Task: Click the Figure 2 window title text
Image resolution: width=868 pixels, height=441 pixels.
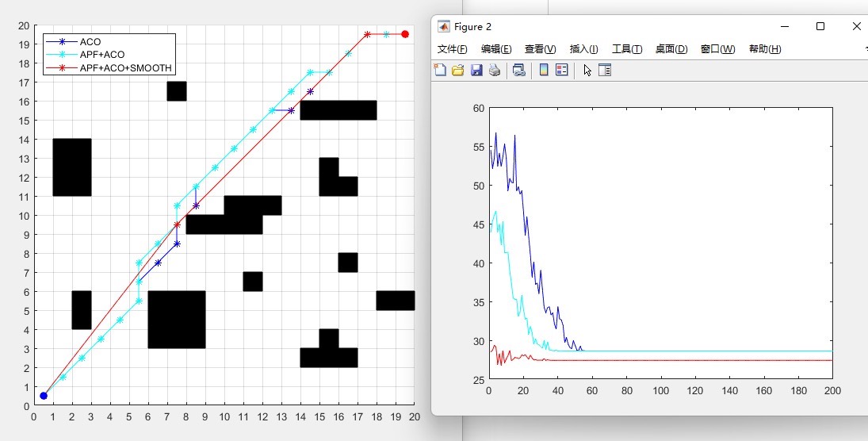Action: pyautogui.click(x=472, y=26)
